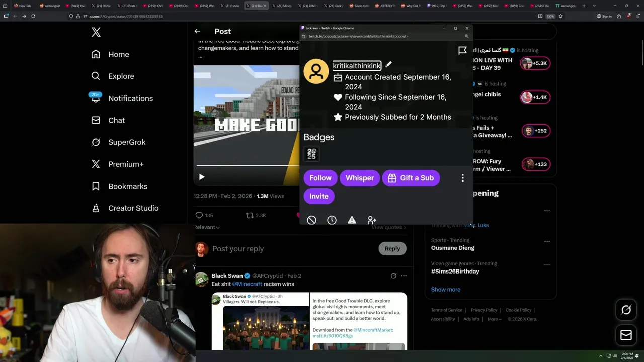This screenshot has width=644, height=362.
Task: Play the Minecraft video in the post
Action: tap(202, 177)
